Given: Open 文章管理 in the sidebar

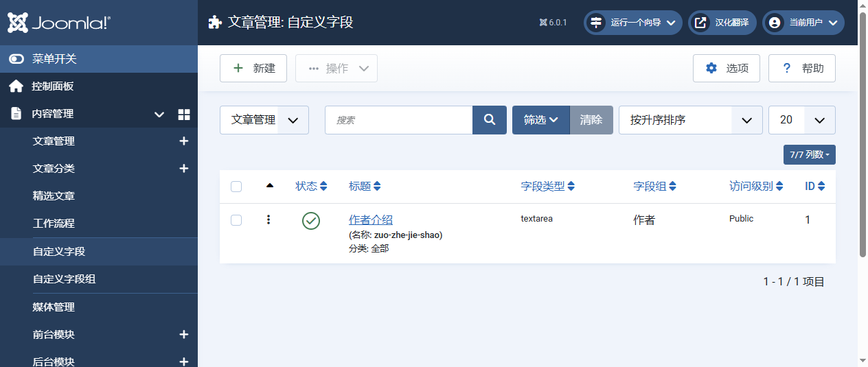Looking at the screenshot, I should 54,141.
